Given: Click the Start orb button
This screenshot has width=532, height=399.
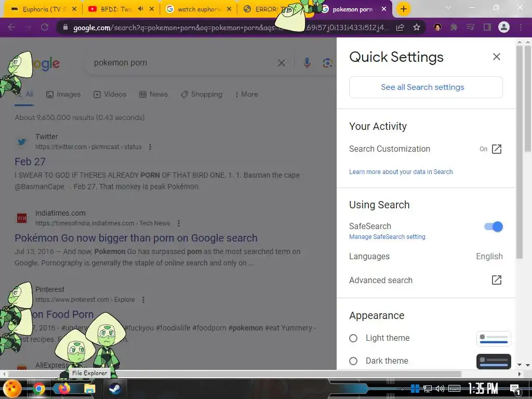Looking at the screenshot, I should coord(12,389).
